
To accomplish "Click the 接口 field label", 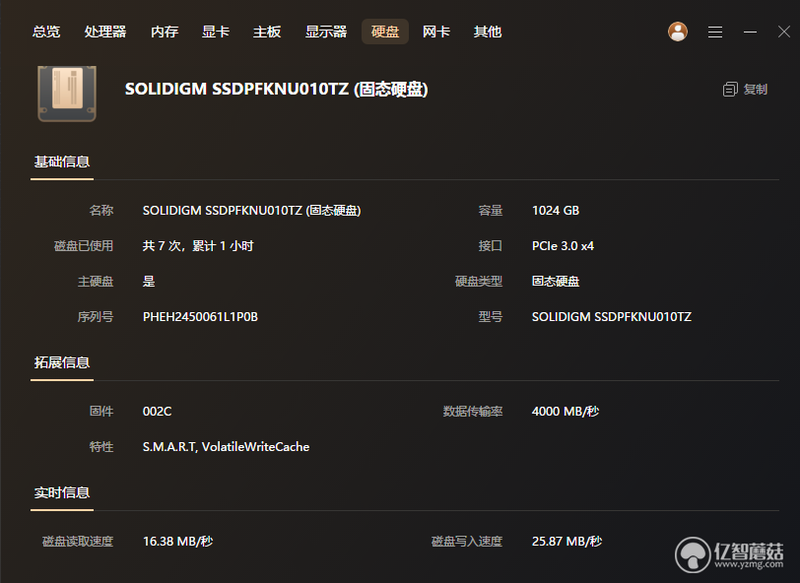I will (490, 246).
